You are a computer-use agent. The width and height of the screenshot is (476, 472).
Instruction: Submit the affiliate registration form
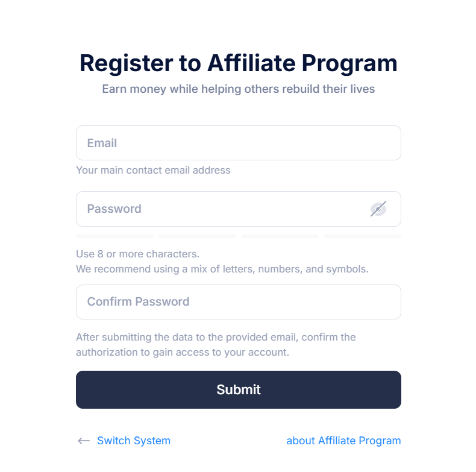[x=239, y=389]
